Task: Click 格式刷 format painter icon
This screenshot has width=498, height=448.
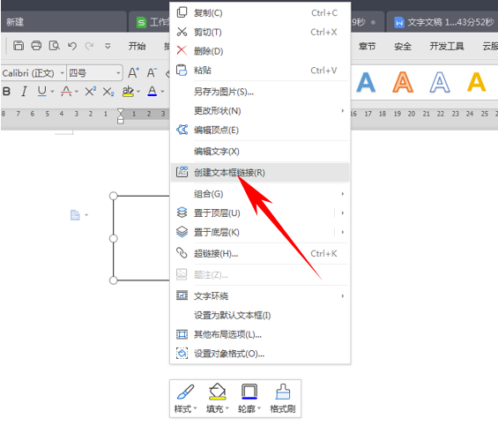Action: point(283,399)
